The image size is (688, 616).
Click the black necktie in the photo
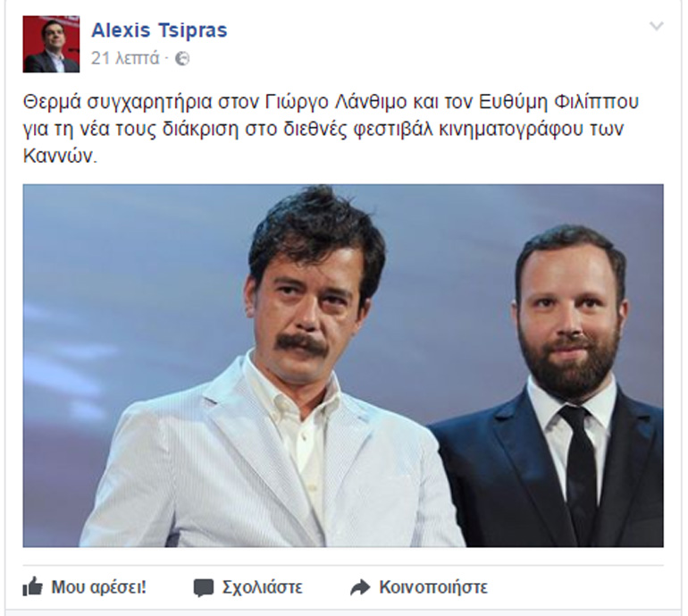point(580,469)
